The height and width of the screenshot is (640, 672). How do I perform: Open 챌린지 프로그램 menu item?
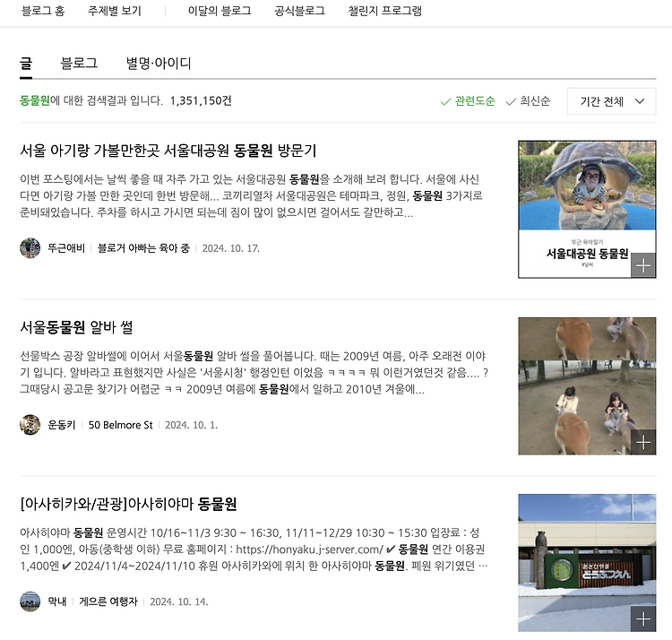385,11
